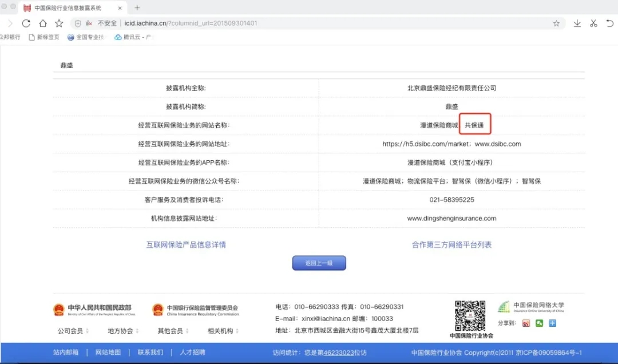The width and height of the screenshot is (618, 364).
Task: Select the scissors screenshot tool icon
Action: coord(593,23)
